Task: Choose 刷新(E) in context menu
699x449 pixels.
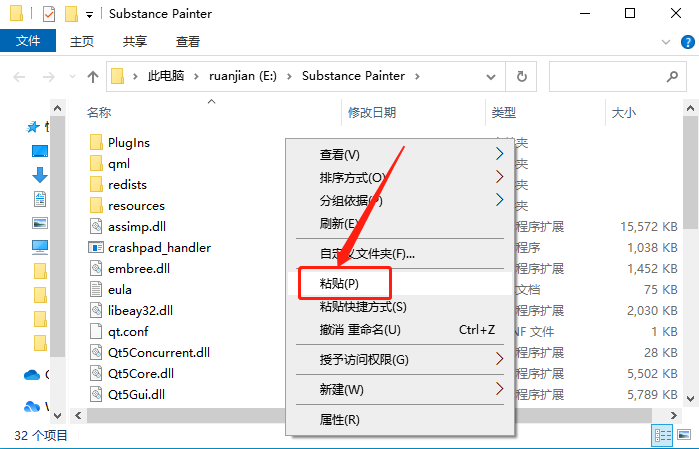Action: pos(400,223)
